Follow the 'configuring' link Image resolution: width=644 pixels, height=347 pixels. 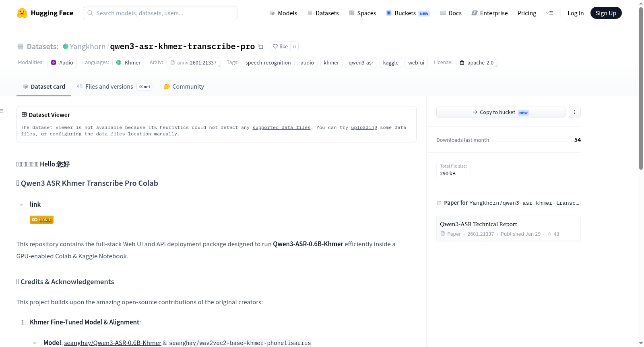pos(66,134)
